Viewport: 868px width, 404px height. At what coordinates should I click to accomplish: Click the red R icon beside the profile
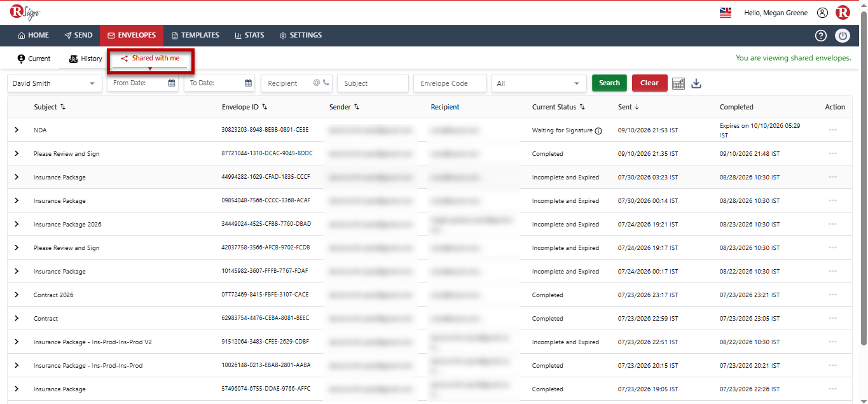pyautogui.click(x=843, y=13)
